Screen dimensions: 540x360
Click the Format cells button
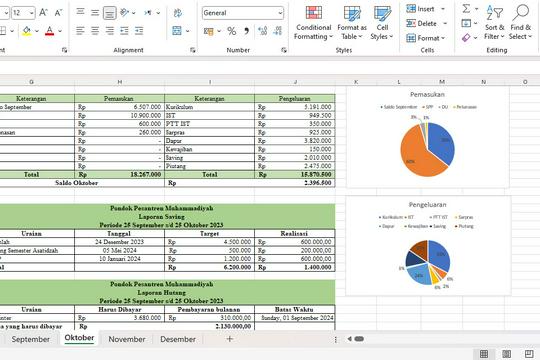pos(426,38)
